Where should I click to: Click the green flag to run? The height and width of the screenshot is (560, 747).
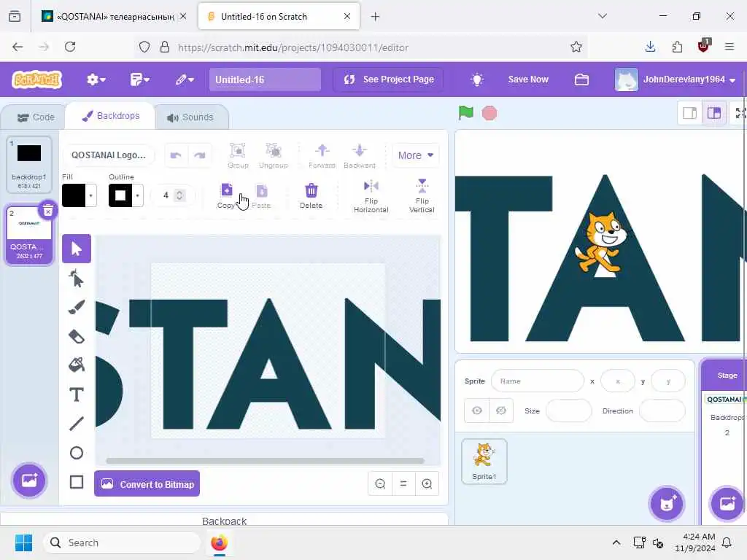point(466,113)
